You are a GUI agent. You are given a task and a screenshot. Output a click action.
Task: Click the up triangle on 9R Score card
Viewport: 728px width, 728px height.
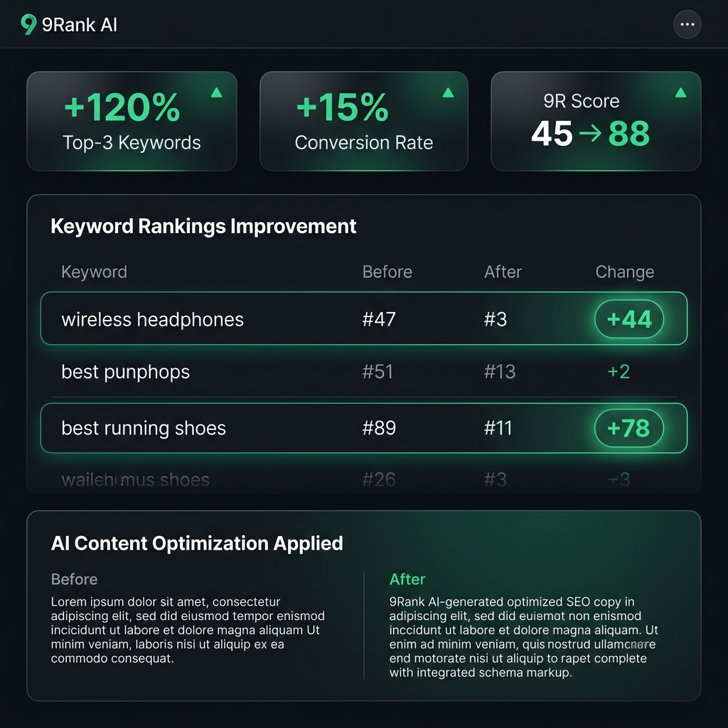[x=680, y=93]
